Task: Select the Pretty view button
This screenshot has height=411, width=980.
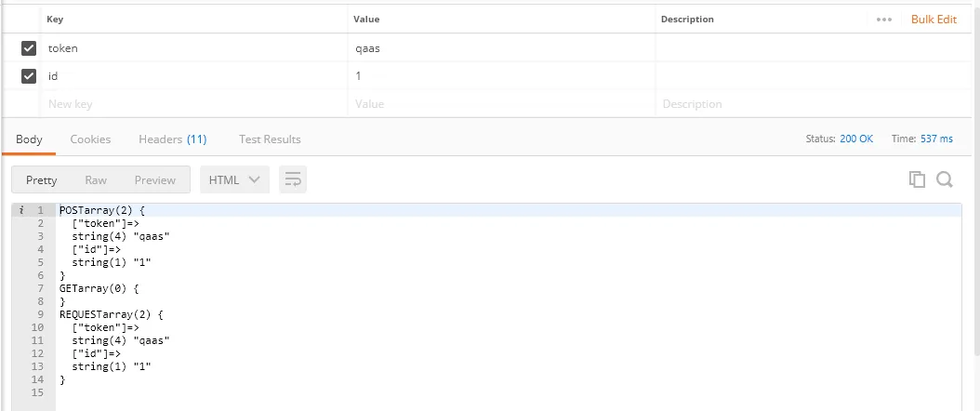Action: pyautogui.click(x=42, y=179)
